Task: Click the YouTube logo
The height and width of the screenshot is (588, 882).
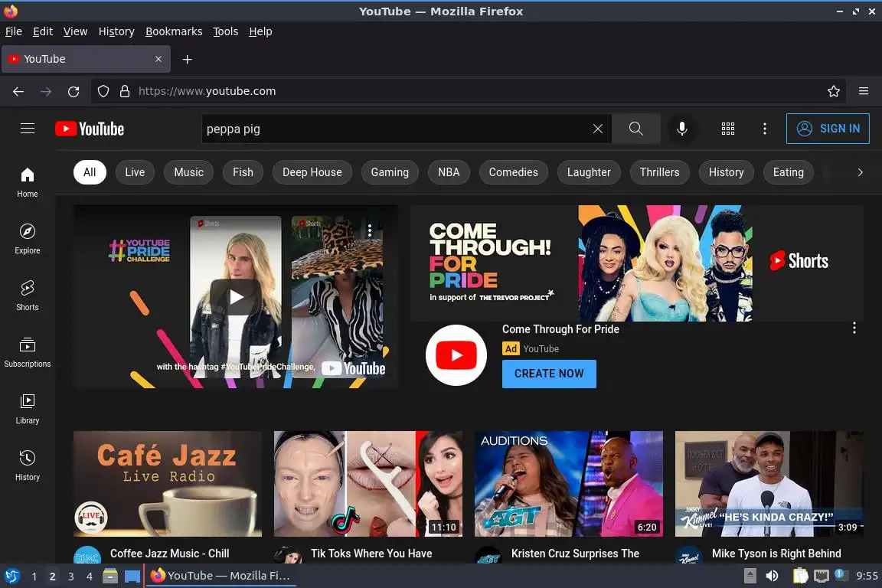Action: (x=90, y=129)
